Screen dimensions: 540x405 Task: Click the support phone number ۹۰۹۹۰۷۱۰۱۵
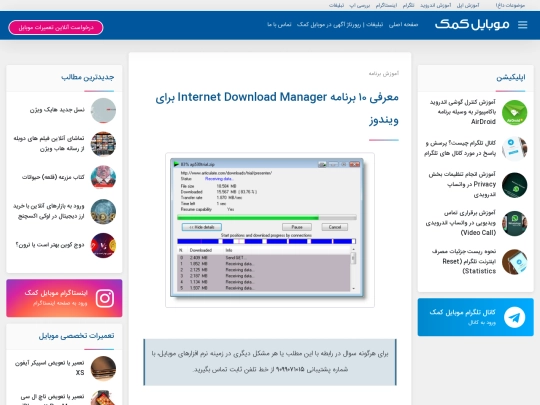point(290,369)
